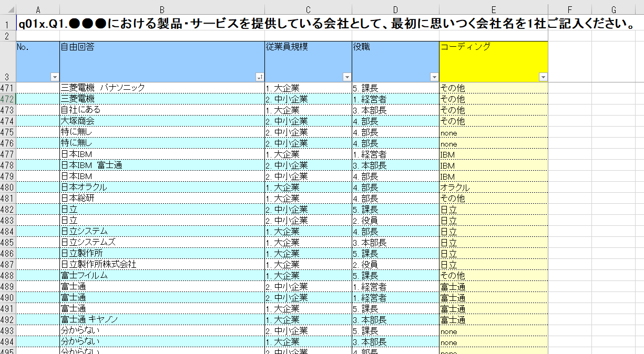Select cell 日本IBM 富士通
Viewport: 644px width, 354px height.
point(162,165)
